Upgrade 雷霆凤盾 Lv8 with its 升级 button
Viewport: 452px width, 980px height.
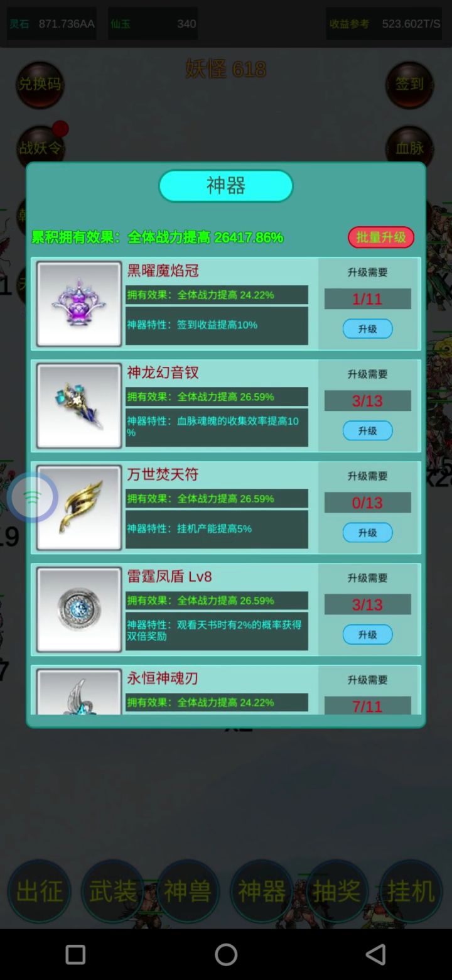[x=367, y=634]
